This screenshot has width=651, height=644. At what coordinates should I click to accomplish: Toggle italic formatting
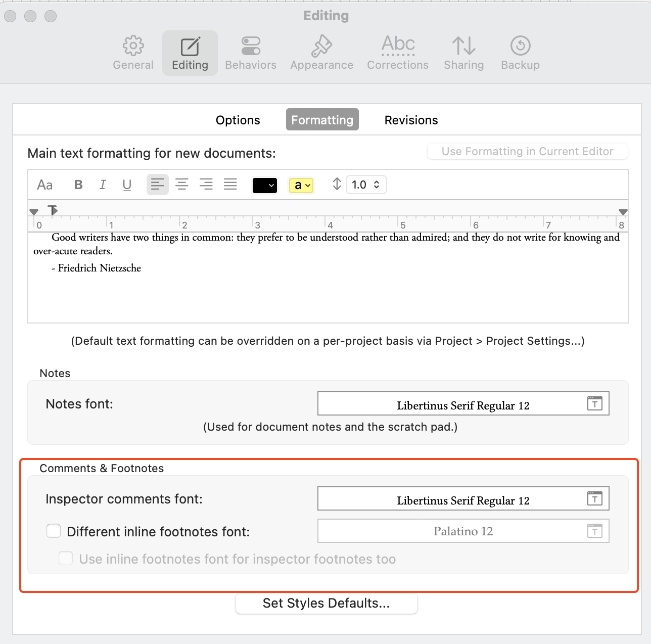pos(103,185)
